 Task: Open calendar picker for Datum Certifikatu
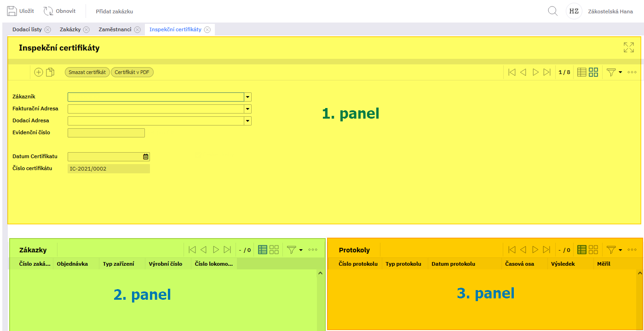(x=146, y=157)
